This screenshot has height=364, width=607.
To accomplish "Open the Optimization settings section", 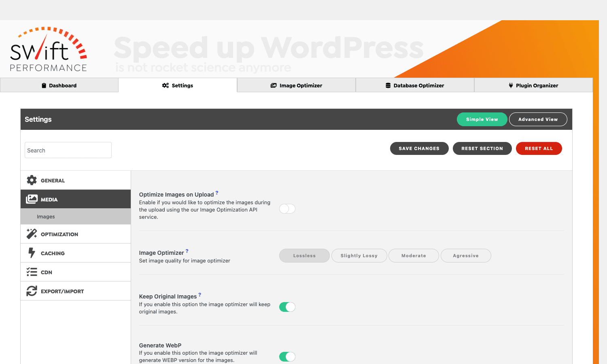I will pyautogui.click(x=76, y=234).
